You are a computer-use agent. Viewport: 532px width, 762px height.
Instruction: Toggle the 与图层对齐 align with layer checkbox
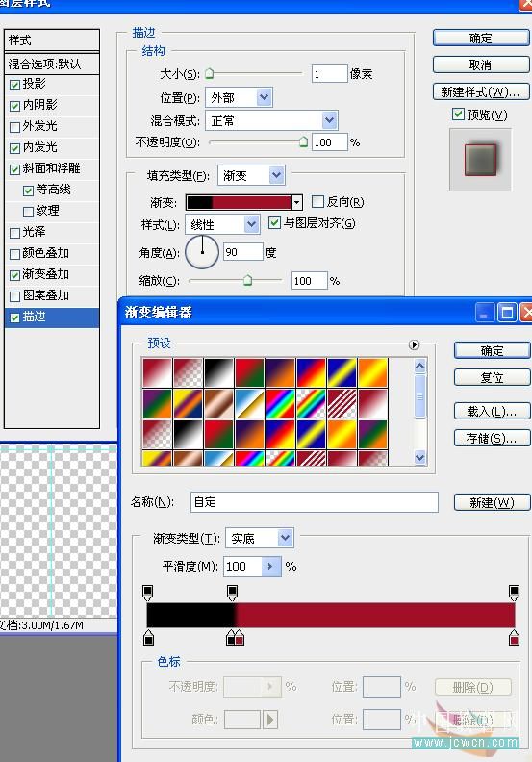pos(274,223)
